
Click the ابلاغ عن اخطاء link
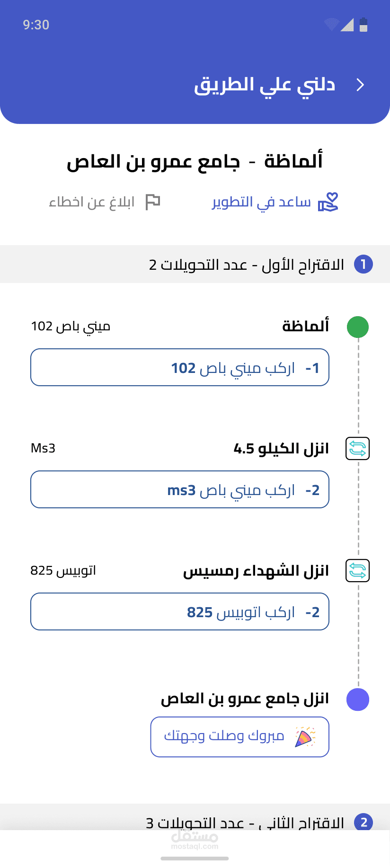click(x=92, y=202)
